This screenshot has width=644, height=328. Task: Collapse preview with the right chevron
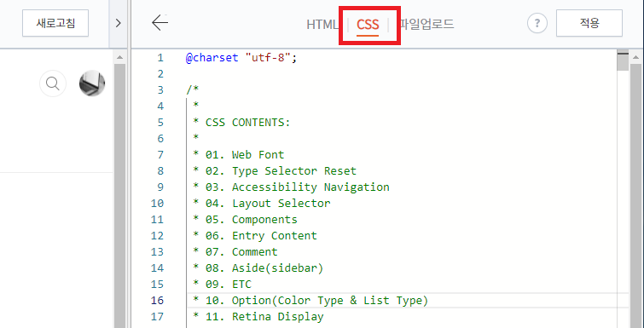pos(119,23)
